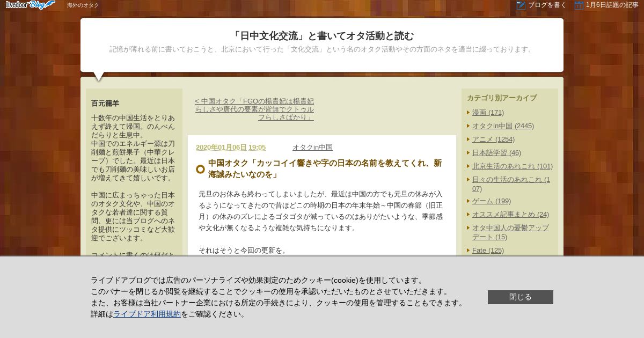Open category archive ゲーム (199)
This screenshot has width=644, height=338.
pos(492,201)
